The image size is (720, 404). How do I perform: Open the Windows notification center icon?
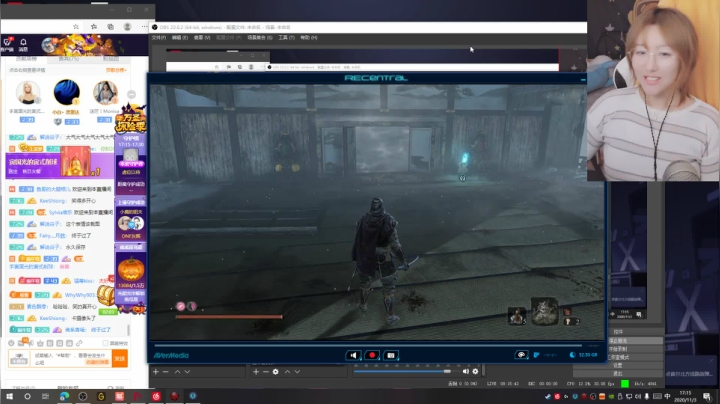[707, 396]
